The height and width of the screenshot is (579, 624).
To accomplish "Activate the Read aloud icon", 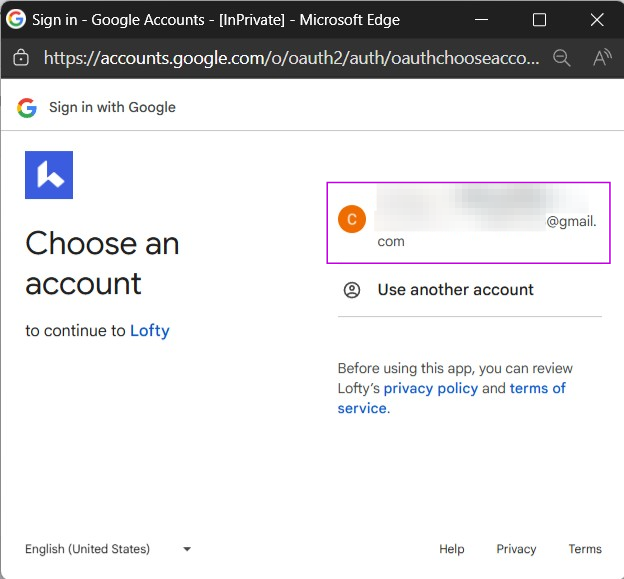I will [x=601, y=58].
